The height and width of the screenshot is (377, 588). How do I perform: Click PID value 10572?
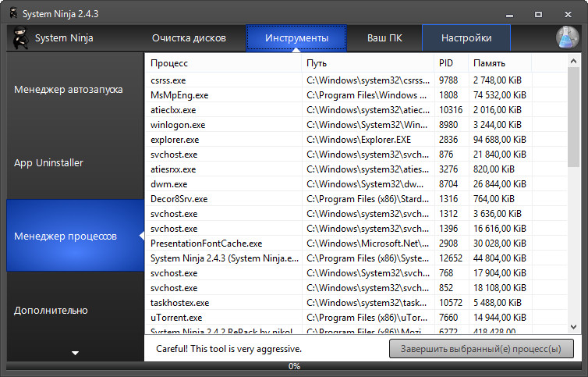point(451,303)
